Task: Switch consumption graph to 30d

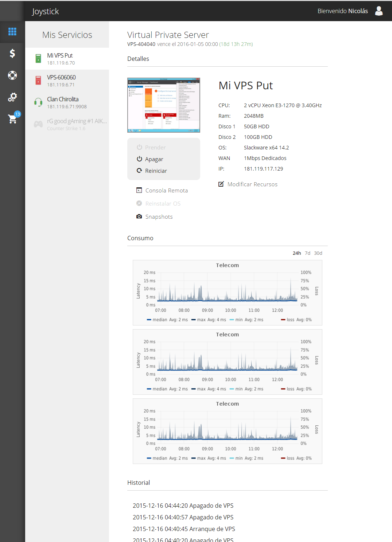Action: (x=318, y=253)
